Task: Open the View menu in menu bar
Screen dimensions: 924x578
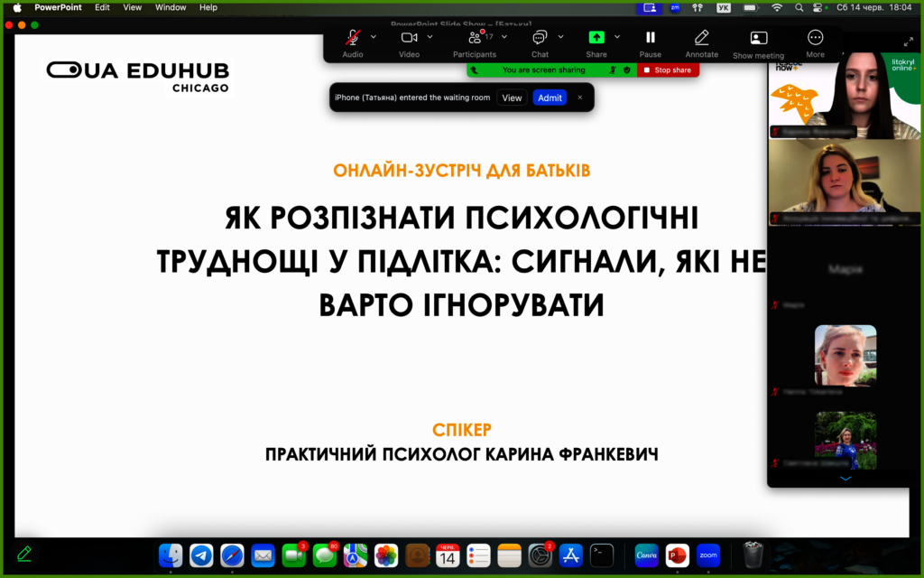Action: click(x=132, y=7)
